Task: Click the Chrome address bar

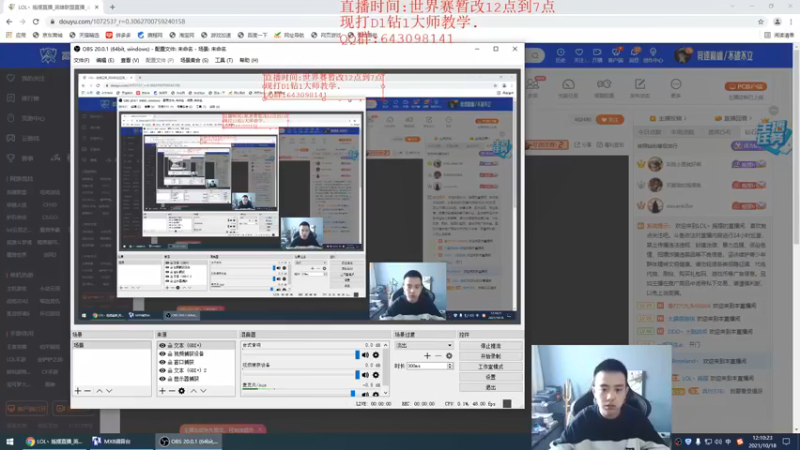Action: pos(403,21)
